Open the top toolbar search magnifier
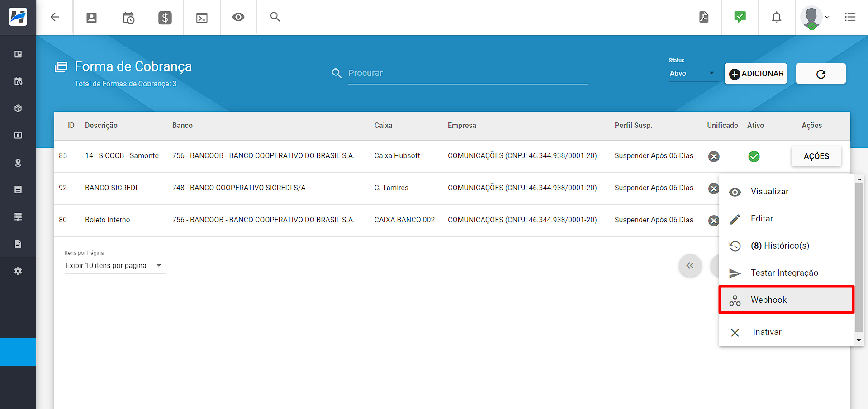Image resolution: width=868 pixels, height=409 pixels. point(275,17)
